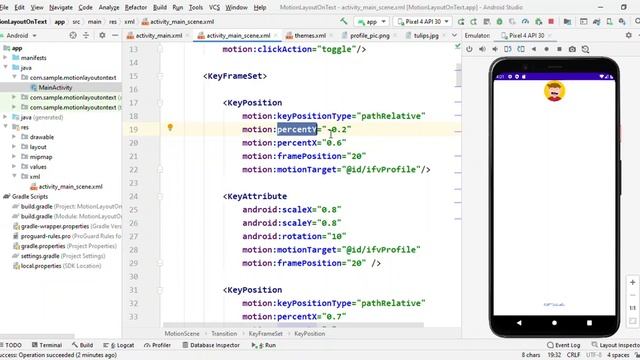Click the yellow lightbulb on line 19
Image resolution: width=640 pixels, height=360 pixels.
pyautogui.click(x=170, y=127)
